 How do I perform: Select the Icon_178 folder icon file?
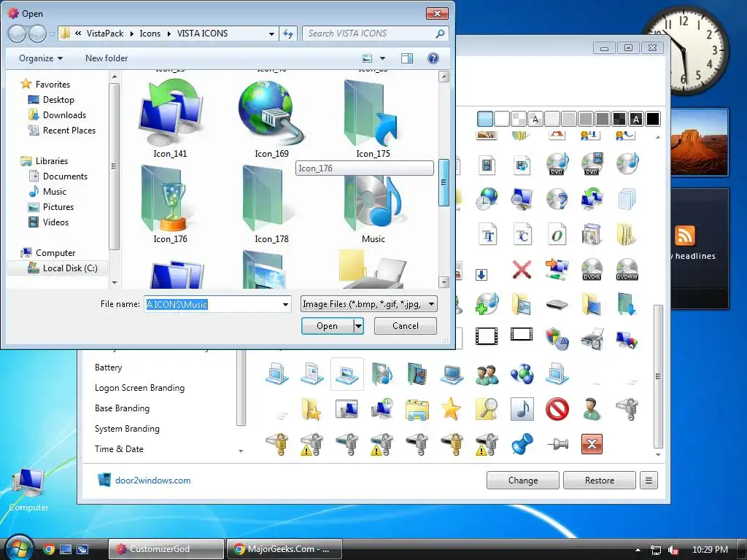(x=271, y=204)
